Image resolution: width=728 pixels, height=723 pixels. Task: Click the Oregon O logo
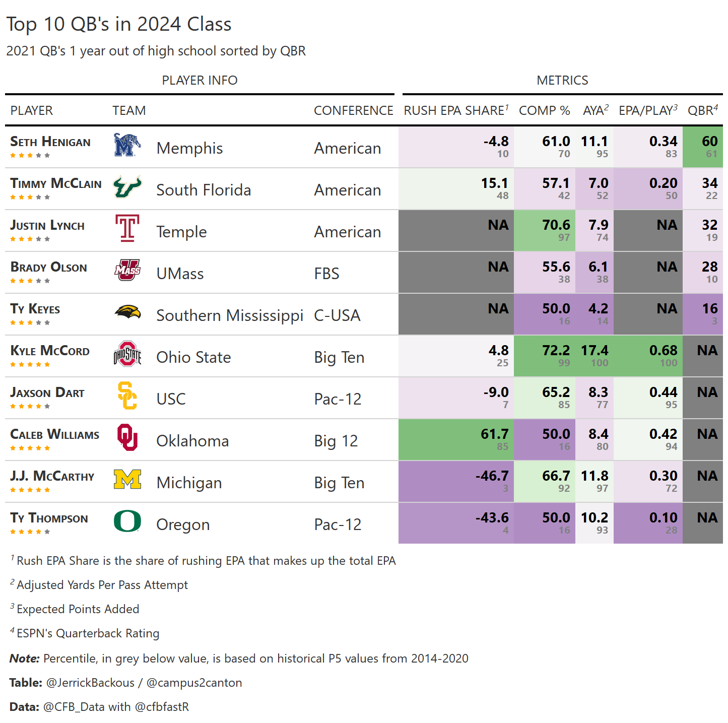pos(127,521)
